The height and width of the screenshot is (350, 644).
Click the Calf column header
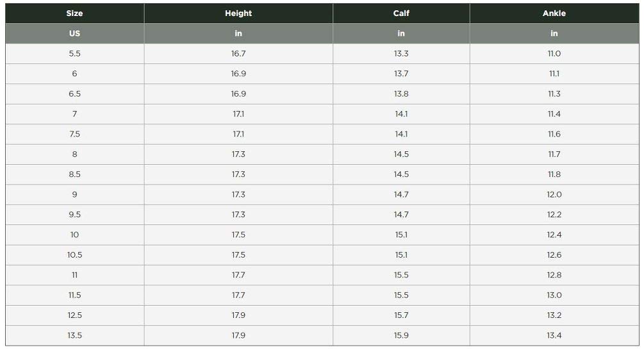401,13
